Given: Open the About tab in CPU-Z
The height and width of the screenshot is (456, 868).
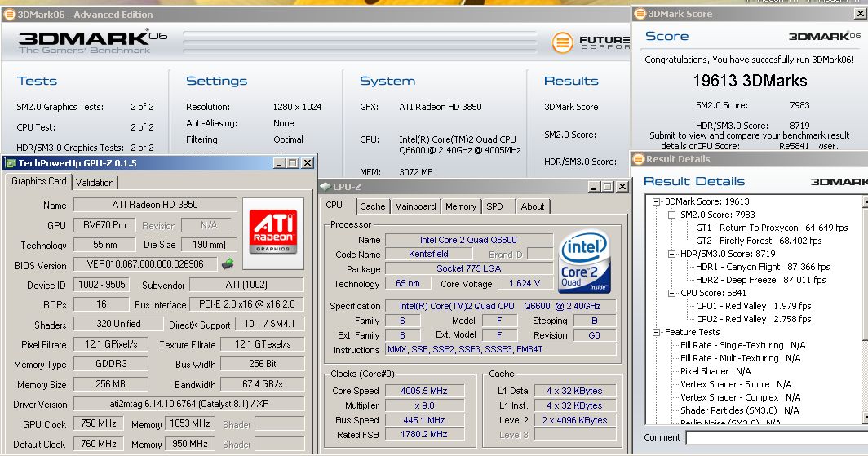Looking at the screenshot, I should coord(533,206).
